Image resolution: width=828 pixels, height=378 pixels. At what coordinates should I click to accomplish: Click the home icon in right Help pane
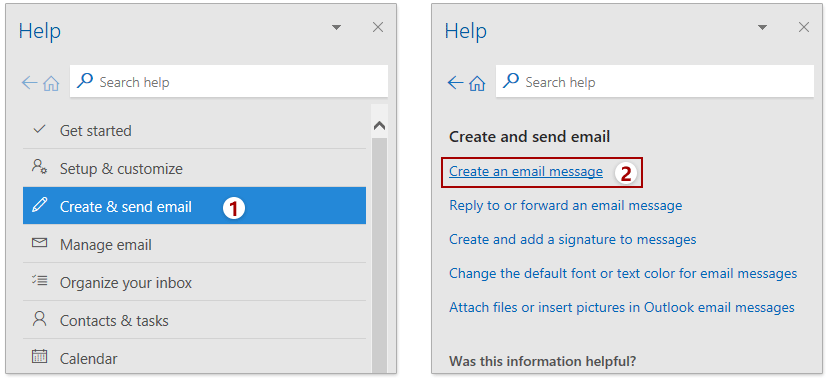[477, 83]
